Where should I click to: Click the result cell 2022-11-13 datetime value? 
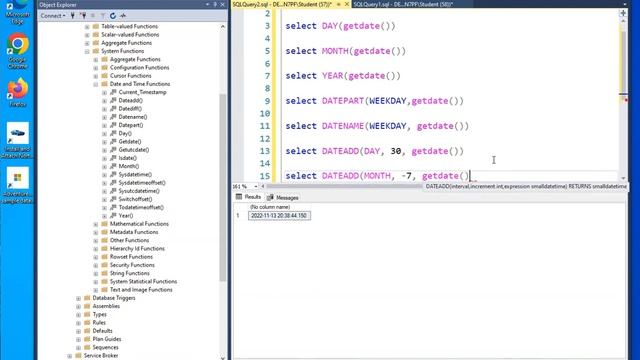click(x=279, y=216)
